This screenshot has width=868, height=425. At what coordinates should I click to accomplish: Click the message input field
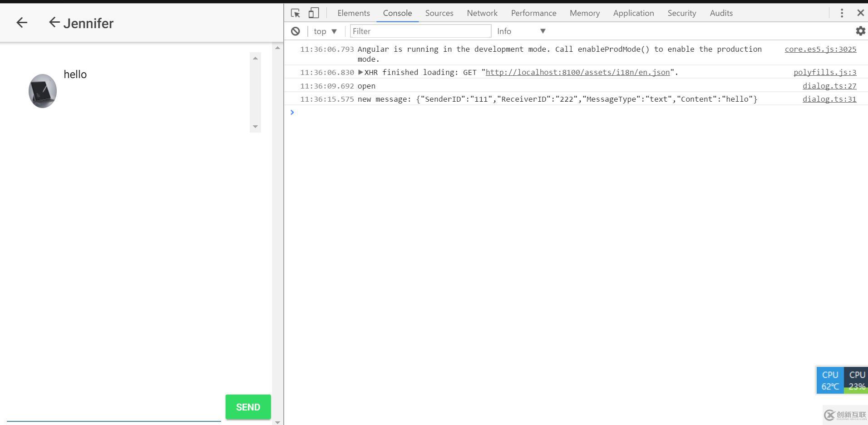tap(113, 419)
